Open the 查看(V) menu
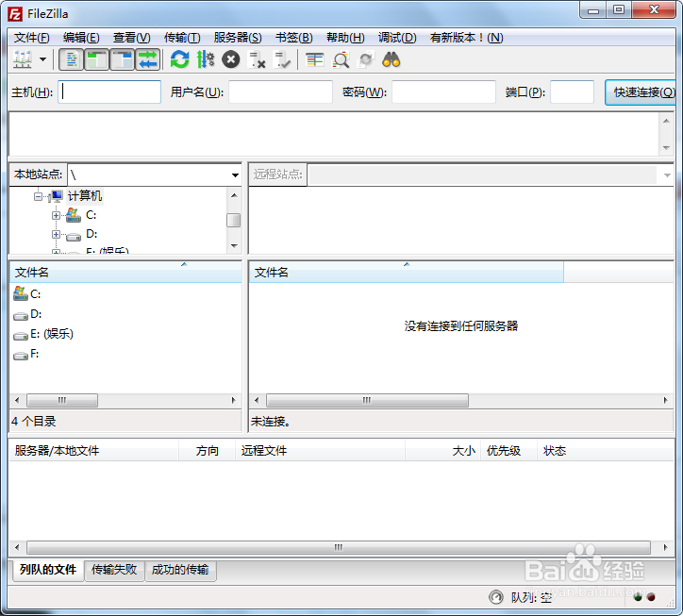This screenshot has width=683, height=616. tap(131, 38)
